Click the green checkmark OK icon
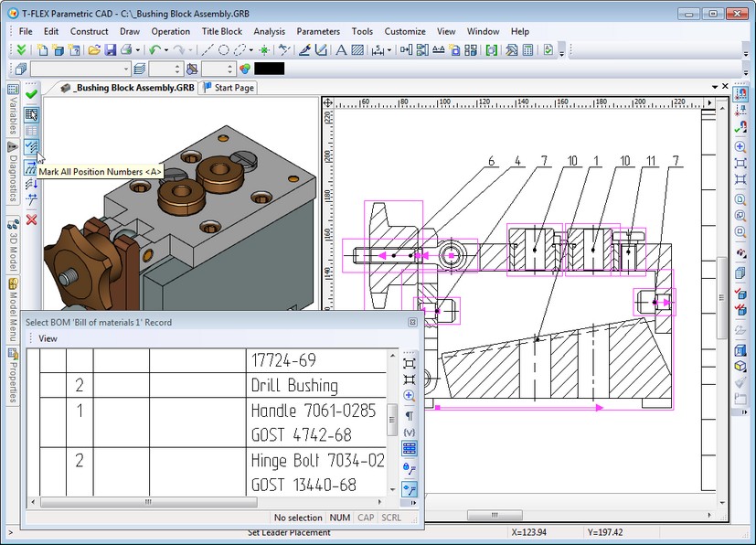The image size is (756, 545). (x=32, y=94)
